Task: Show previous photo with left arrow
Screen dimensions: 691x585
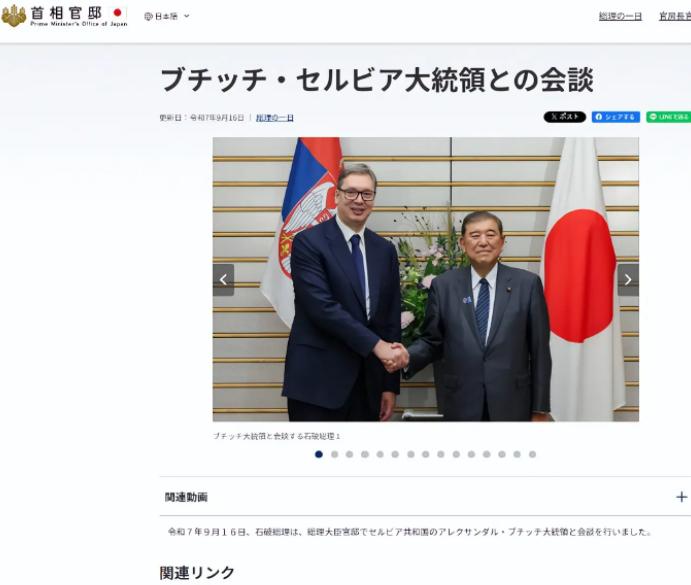Action: pyautogui.click(x=223, y=280)
